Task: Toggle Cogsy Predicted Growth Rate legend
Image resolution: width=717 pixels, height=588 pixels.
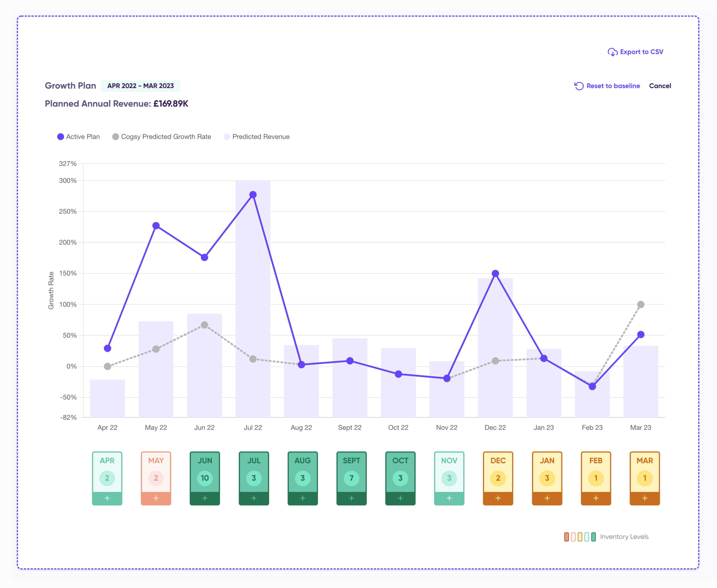Action: 162,137
